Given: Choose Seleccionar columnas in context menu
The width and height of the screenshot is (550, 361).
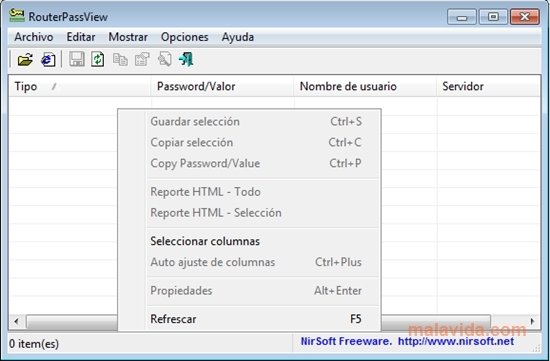Looking at the screenshot, I should click(x=250, y=241).
